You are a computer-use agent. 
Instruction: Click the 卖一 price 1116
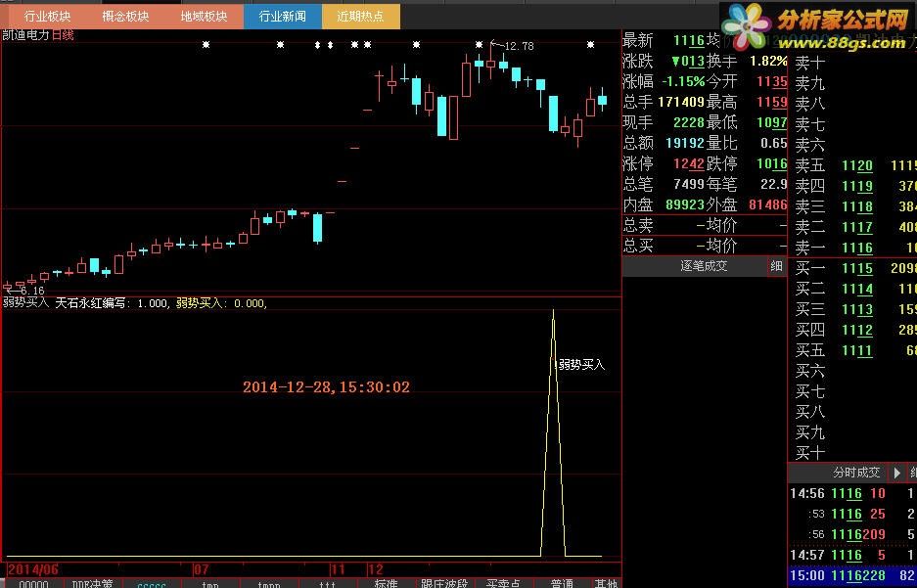coord(857,248)
